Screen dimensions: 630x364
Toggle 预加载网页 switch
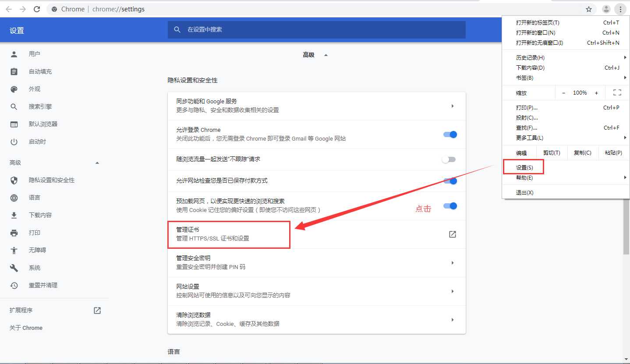tap(450, 206)
